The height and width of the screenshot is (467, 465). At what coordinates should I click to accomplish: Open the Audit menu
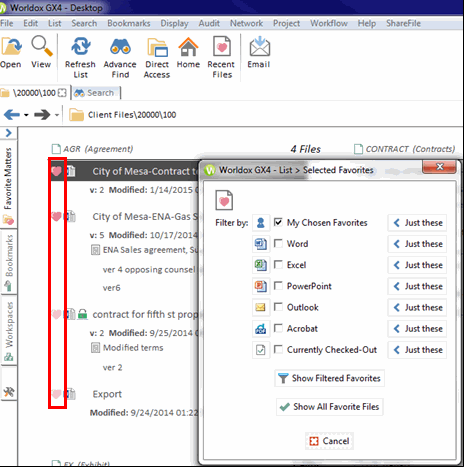tap(209, 23)
